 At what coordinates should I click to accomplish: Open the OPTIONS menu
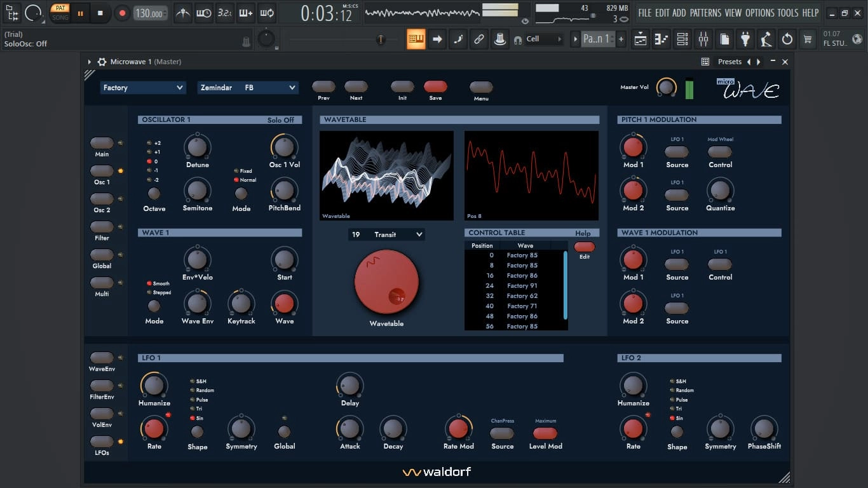pos(760,13)
